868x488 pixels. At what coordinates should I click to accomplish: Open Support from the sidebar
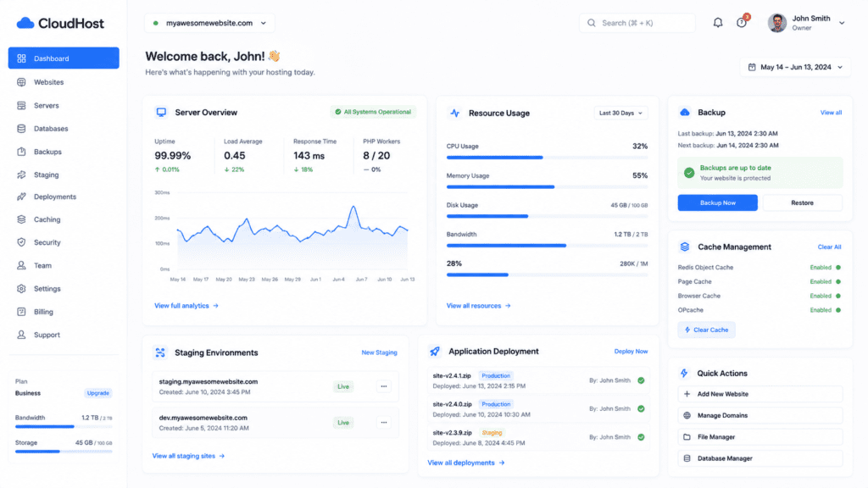[64, 335]
